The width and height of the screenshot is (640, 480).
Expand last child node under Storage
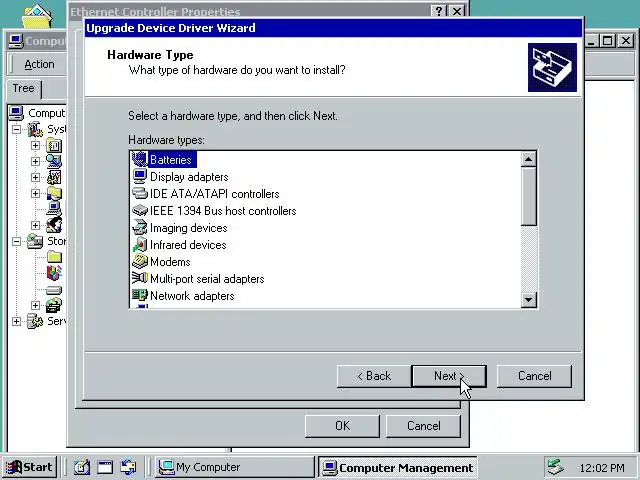[x=36, y=305]
